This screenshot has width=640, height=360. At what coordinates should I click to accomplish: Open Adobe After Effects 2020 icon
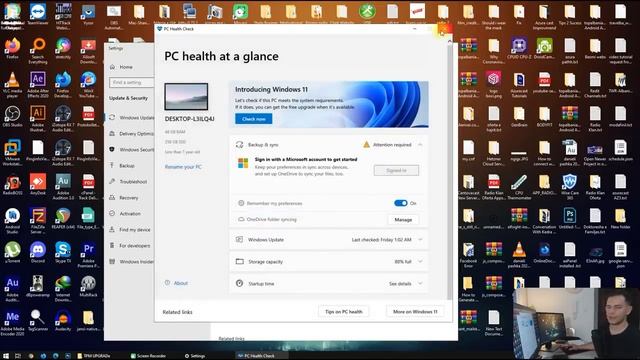click(x=38, y=84)
